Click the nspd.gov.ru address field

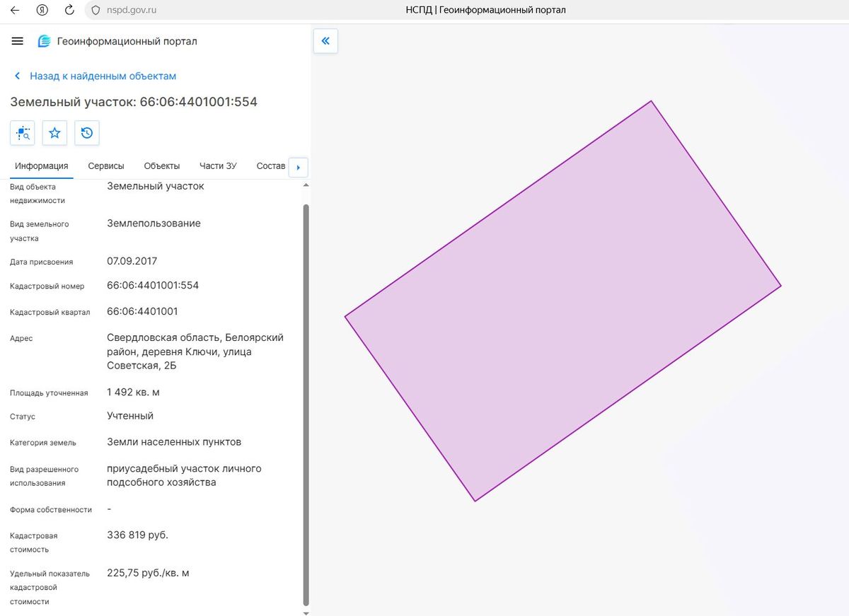132,11
